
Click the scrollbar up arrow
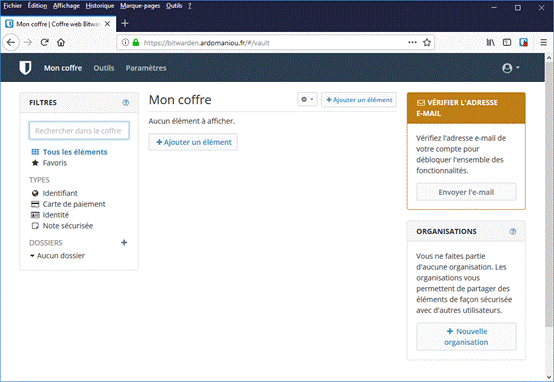(x=549, y=58)
